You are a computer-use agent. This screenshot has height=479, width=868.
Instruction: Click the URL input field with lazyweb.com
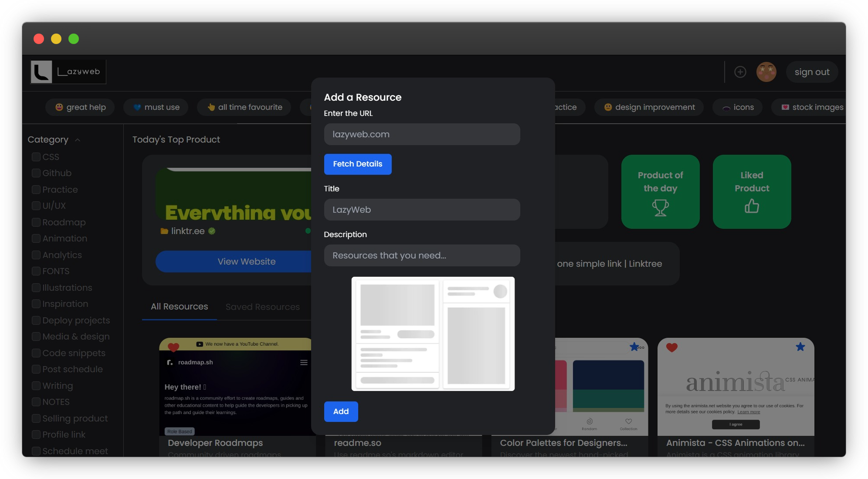pos(422,134)
